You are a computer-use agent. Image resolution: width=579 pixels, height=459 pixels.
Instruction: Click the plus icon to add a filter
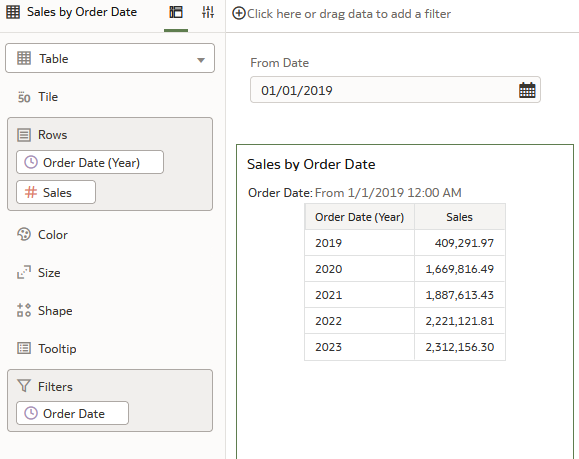[239, 14]
